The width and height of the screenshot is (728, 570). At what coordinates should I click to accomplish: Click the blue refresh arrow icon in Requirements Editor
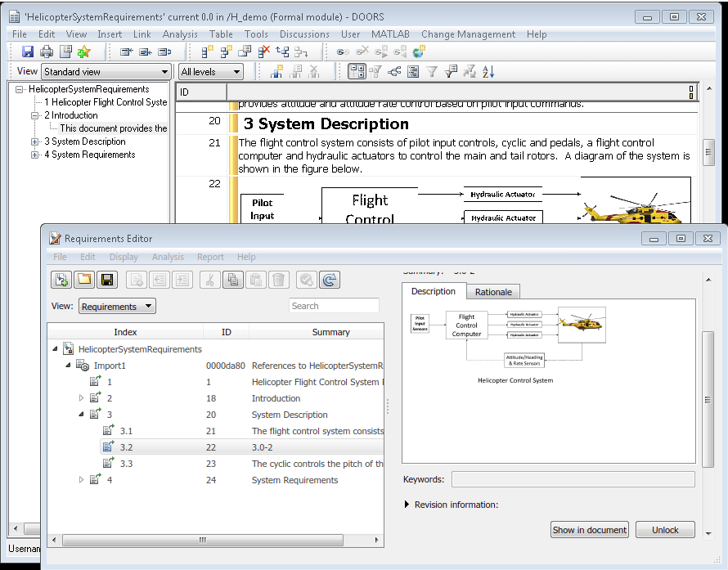(330, 280)
